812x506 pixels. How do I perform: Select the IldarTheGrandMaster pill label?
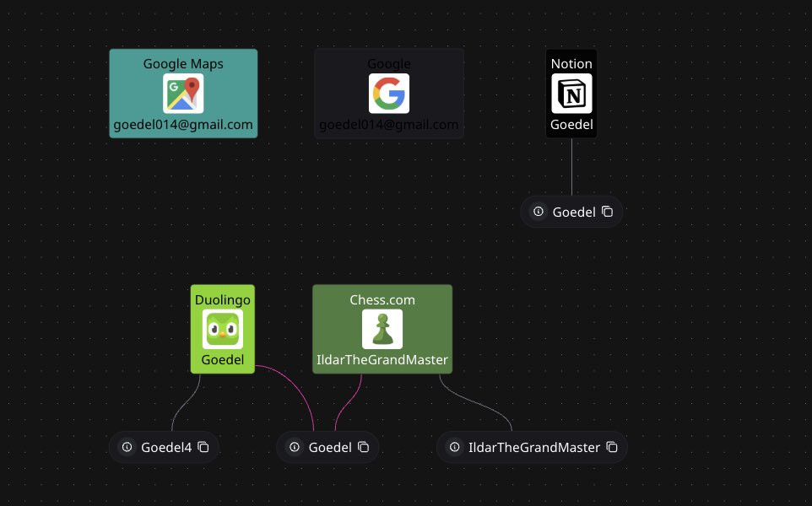tap(534, 448)
